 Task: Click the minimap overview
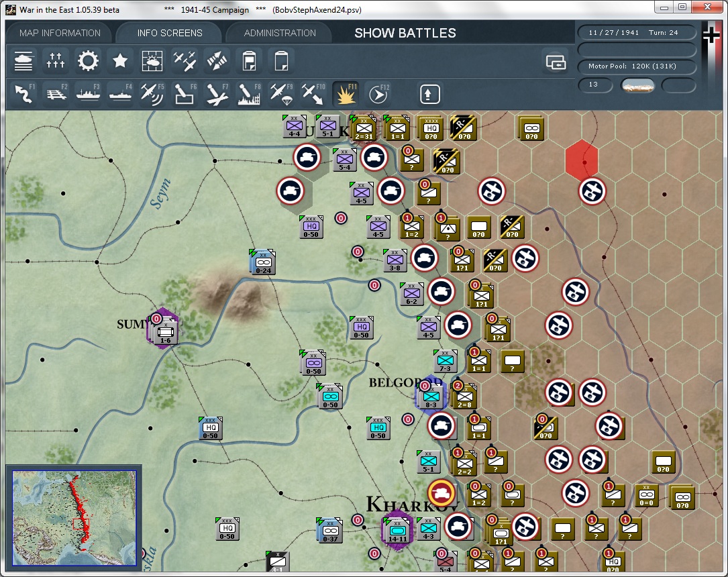coord(74,518)
